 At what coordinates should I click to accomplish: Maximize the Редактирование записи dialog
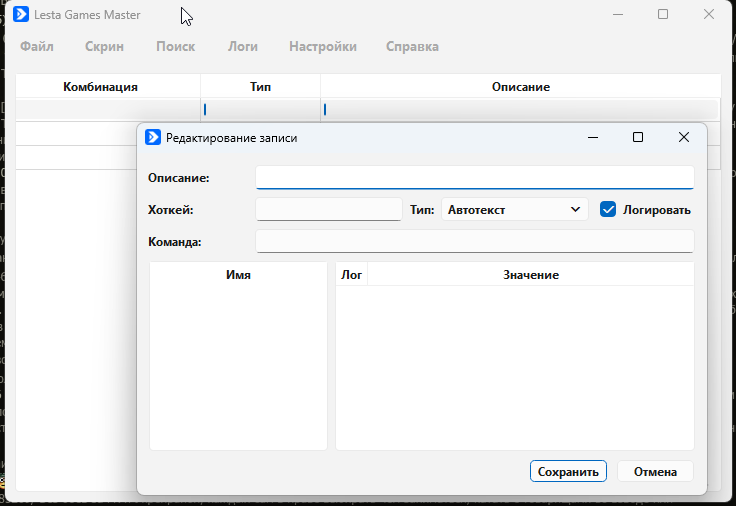pos(638,137)
